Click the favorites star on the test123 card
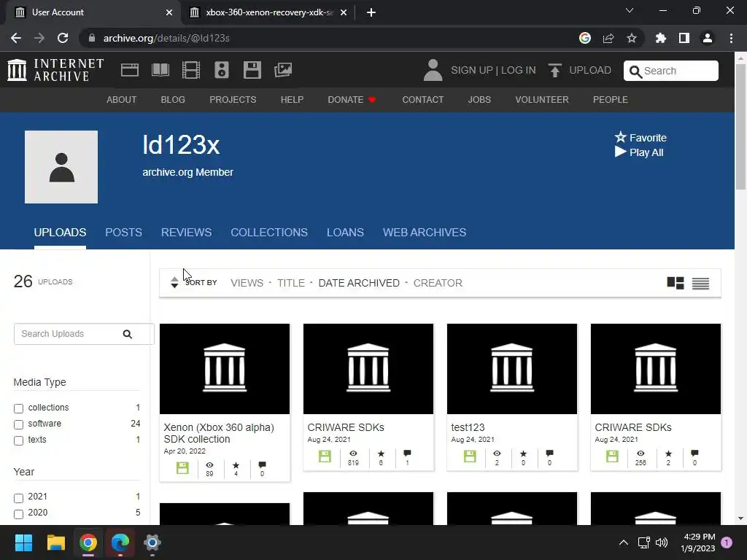The image size is (747, 560). tap(523, 454)
